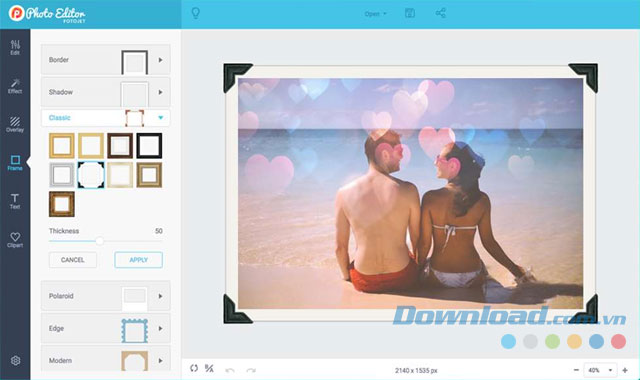Choose the black classic frame thumbnail
Screen dimensions: 640x380
tap(149, 145)
